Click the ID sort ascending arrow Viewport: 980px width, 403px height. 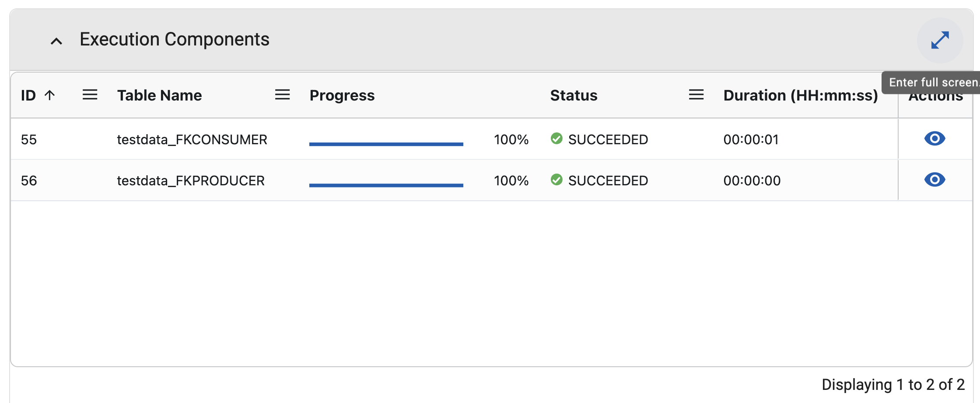tap(50, 95)
